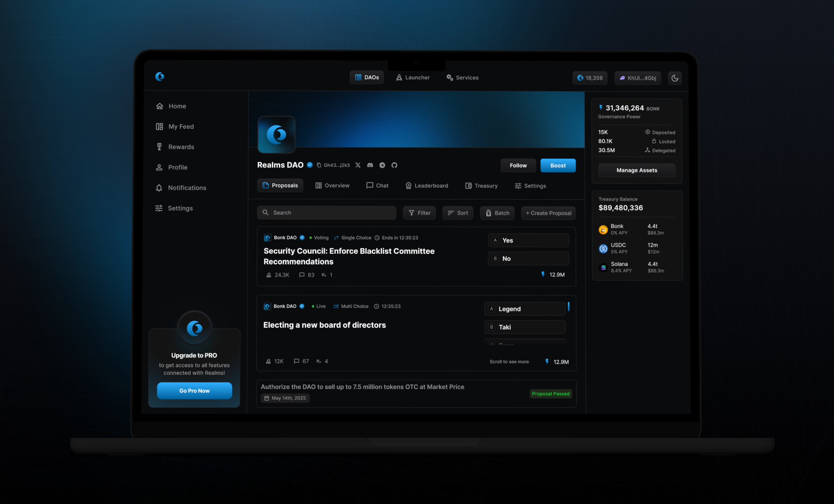Screen dimensions: 834x504
Task: Click the Realms DAO avatar image
Action: tap(276, 135)
